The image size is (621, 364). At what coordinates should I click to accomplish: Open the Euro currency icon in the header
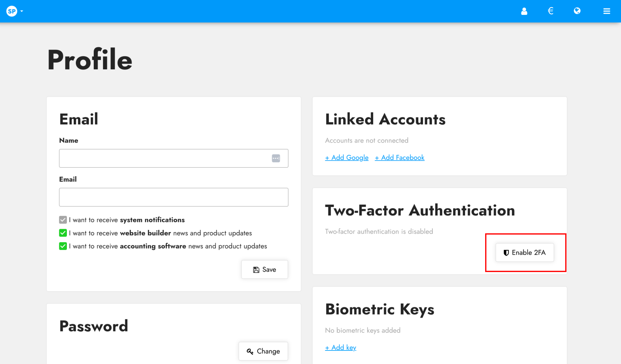point(550,11)
